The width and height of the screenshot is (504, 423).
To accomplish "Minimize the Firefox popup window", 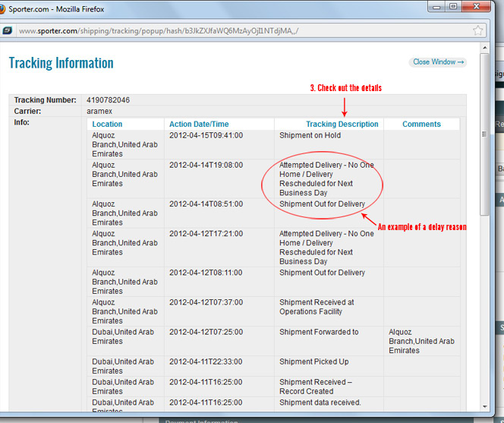I will 434,7.
